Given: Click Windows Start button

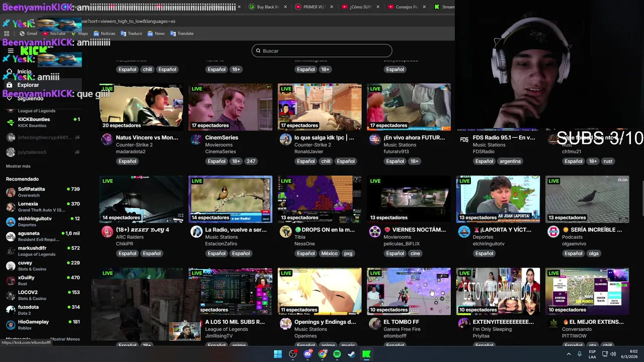Looking at the screenshot, I should (x=278, y=354).
